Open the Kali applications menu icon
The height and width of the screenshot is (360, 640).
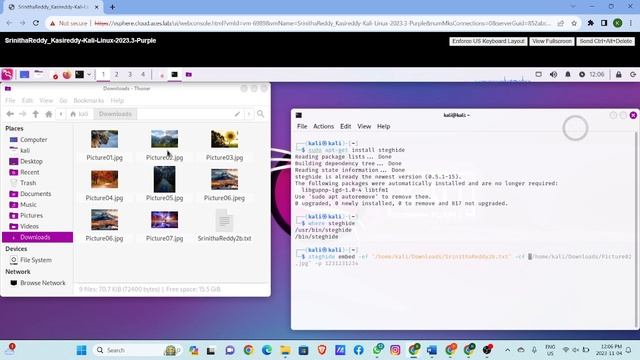pyautogui.click(x=7, y=74)
